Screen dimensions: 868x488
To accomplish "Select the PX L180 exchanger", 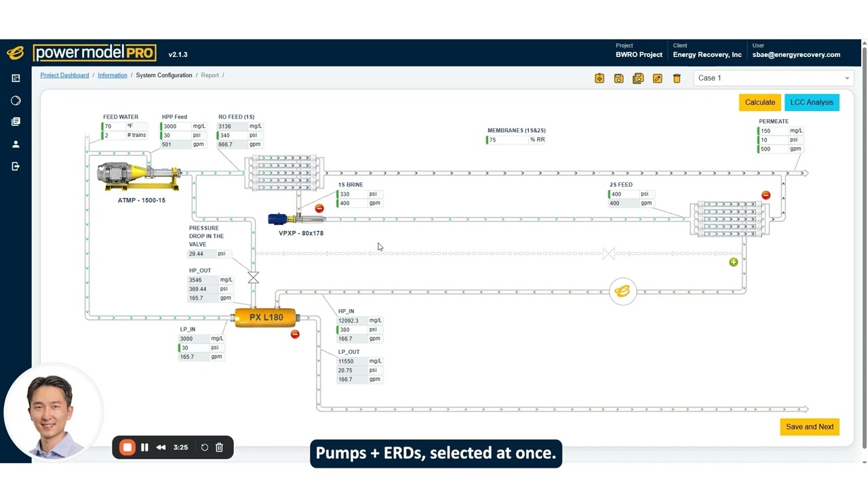I will (x=267, y=317).
